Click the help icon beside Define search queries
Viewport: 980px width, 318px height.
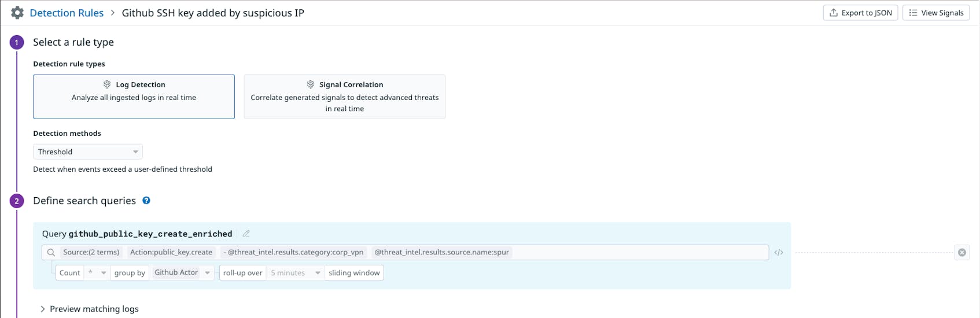(146, 201)
